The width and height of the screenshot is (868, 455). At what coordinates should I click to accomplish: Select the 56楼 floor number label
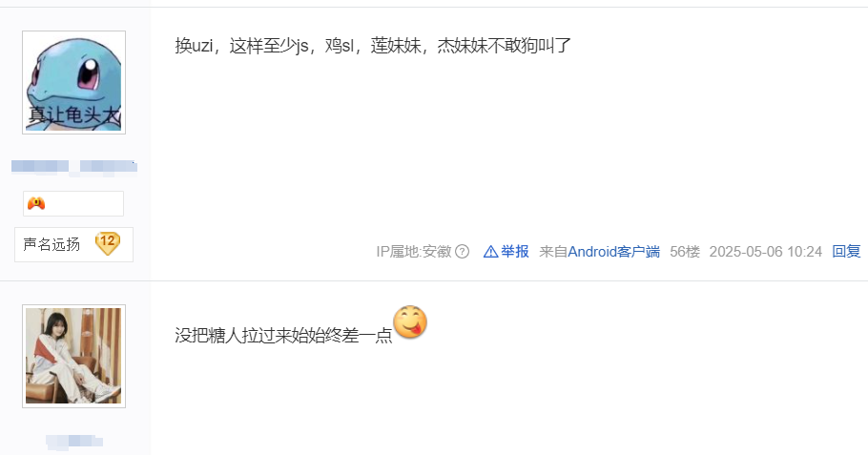[685, 252]
